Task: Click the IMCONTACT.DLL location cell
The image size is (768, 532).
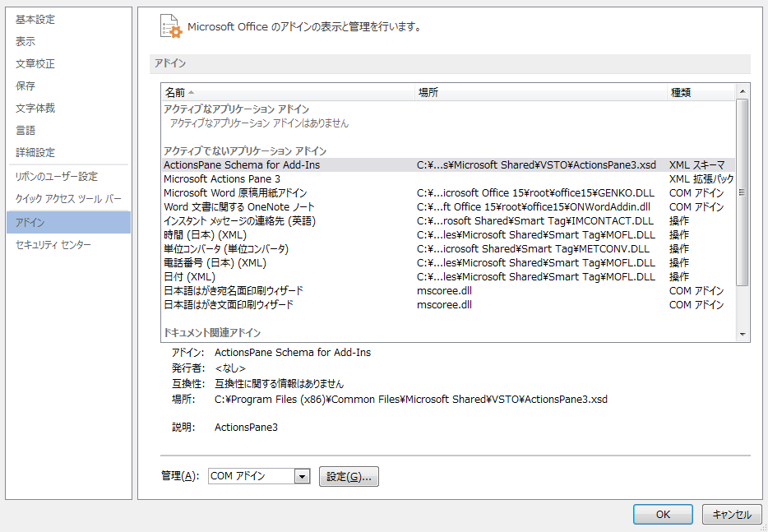Action: [x=536, y=221]
